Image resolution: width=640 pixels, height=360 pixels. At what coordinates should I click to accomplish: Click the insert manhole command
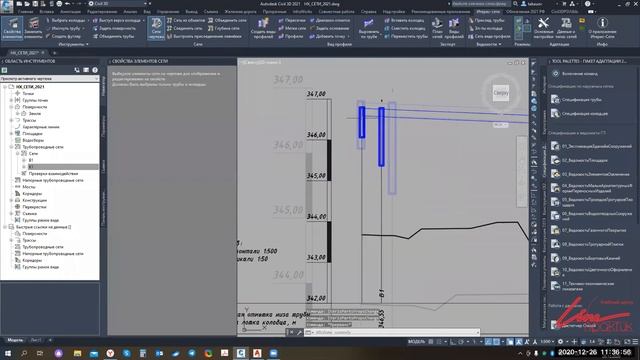404,20
